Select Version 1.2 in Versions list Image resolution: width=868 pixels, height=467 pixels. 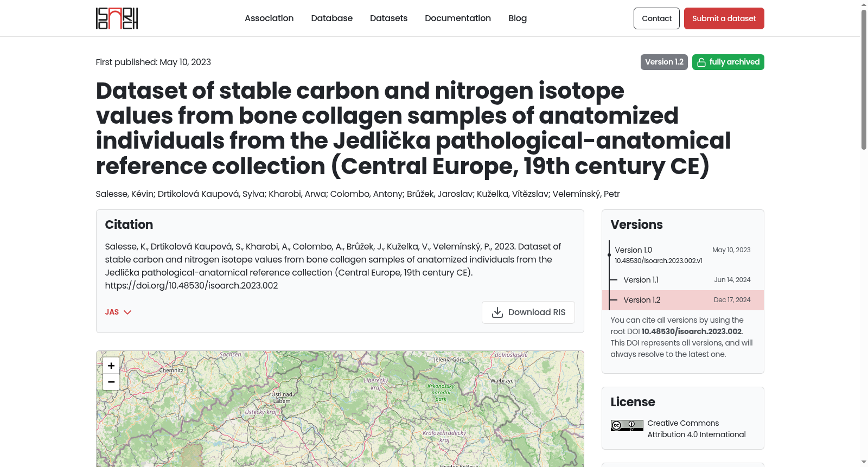pyautogui.click(x=682, y=300)
